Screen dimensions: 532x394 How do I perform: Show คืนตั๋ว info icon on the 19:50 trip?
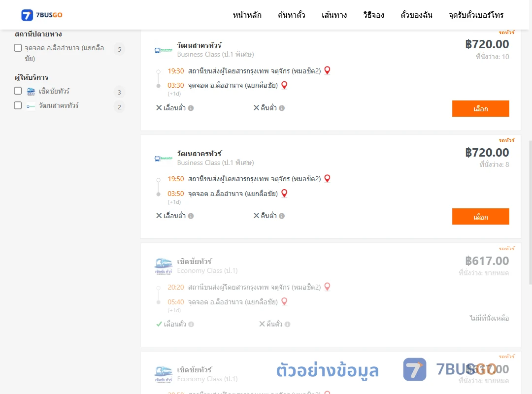282,216
